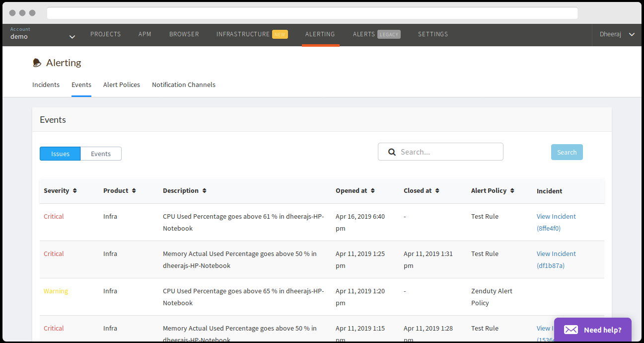Click the NEW badge beside Infrastructure
The image size is (644, 343).
(280, 34)
